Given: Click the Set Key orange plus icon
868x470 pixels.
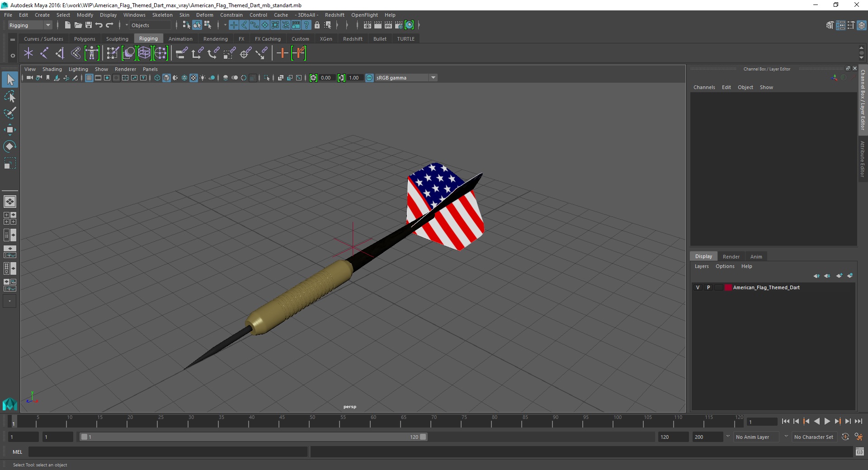Looking at the screenshot, I should [x=282, y=53].
